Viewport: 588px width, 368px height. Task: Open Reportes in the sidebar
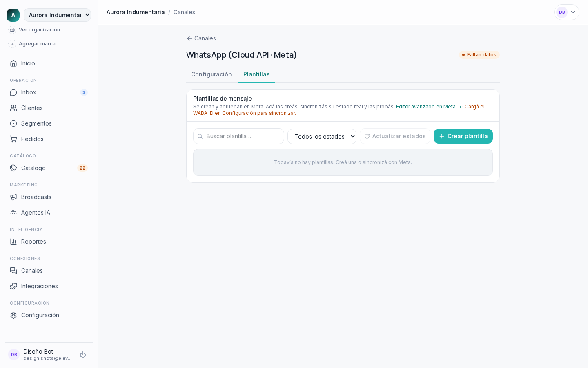49,242
